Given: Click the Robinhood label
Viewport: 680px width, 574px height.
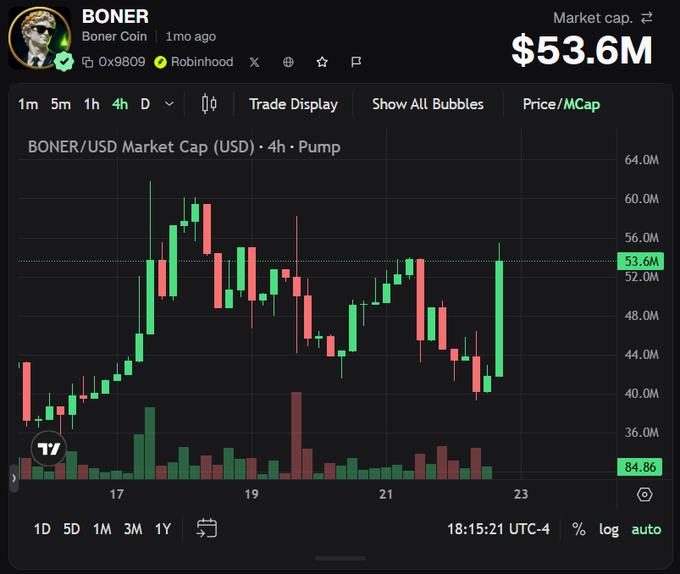Looking at the screenshot, I should (202, 62).
